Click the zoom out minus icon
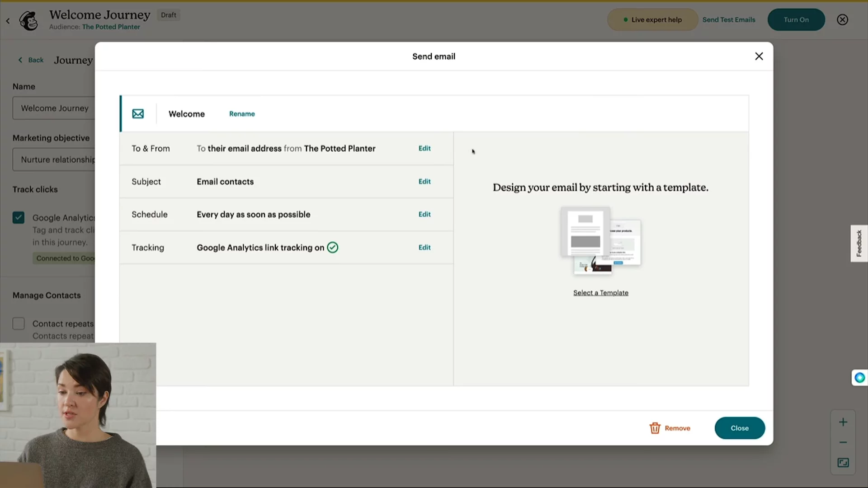 tap(843, 442)
